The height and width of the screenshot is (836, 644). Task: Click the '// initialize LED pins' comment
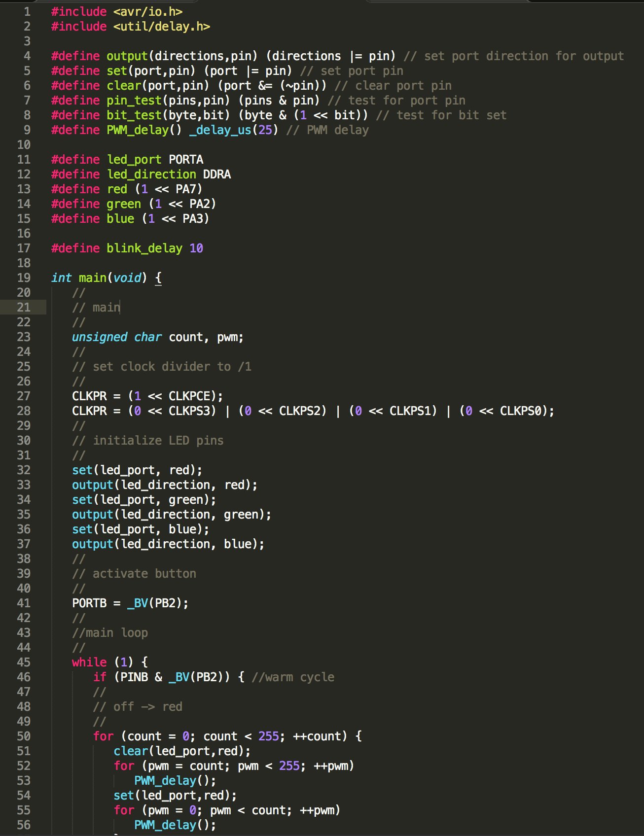148,441
